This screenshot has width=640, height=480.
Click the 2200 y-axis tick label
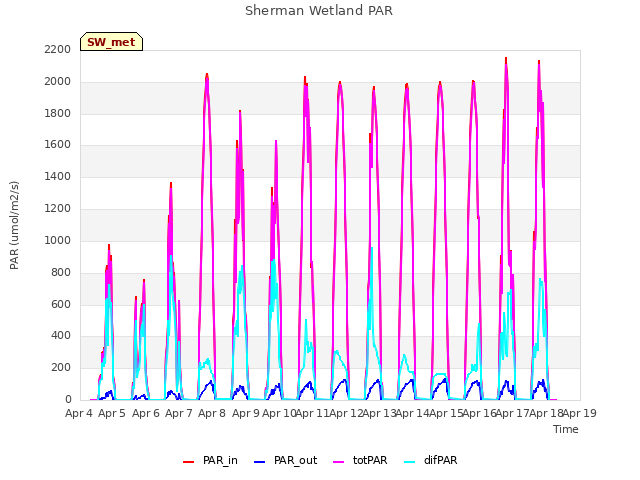pos(58,49)
